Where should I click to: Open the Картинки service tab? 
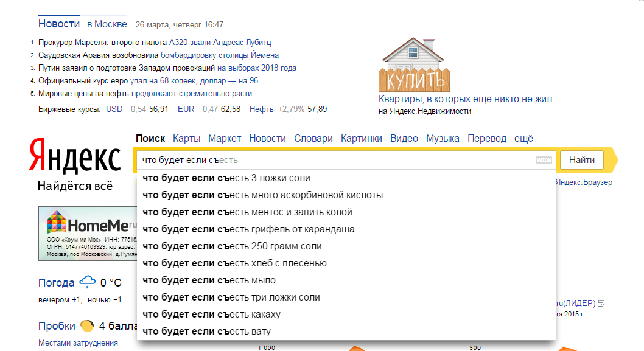(362, 138)
